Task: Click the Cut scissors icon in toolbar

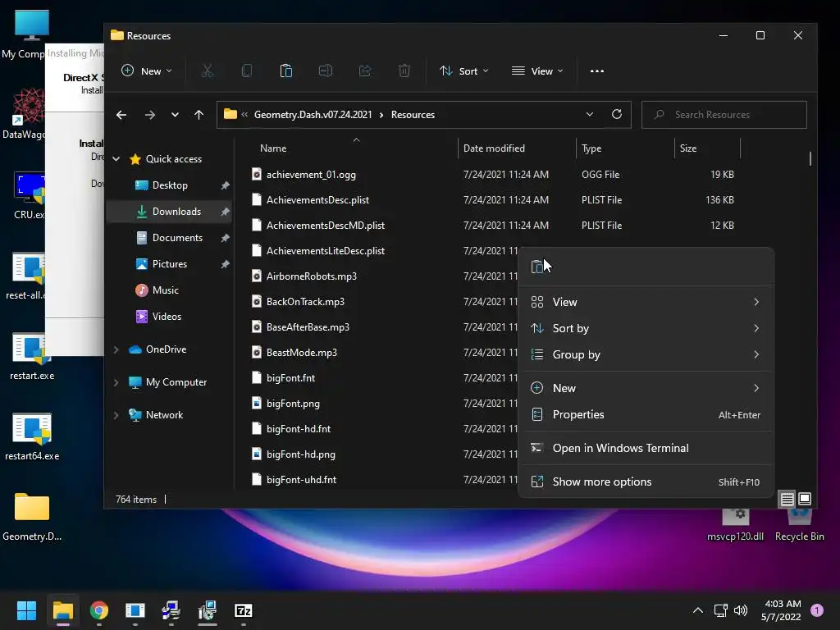Action: pos(208,71)
